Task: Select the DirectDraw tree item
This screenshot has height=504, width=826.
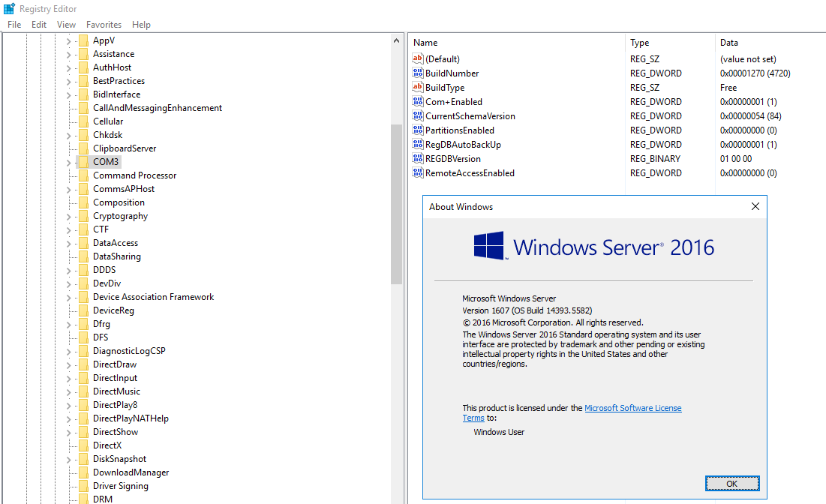Action: (115, 364)
